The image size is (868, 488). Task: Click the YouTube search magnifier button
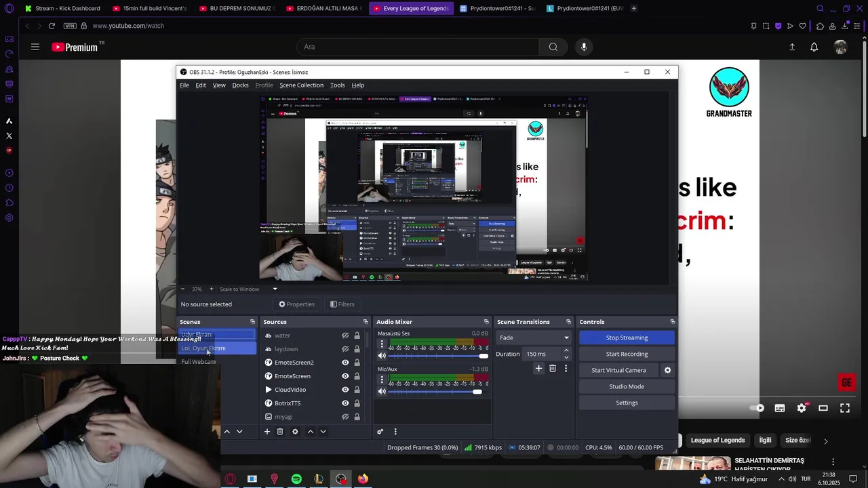pyautogui.click(x=553, y=47)
